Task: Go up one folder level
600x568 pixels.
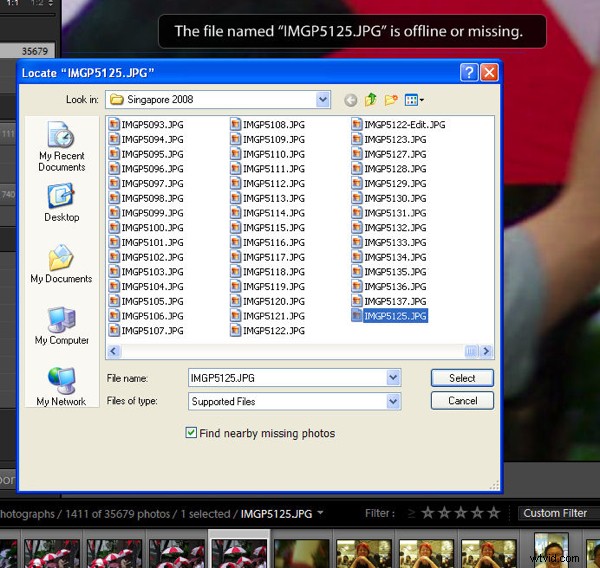Action: pos(371,100)
